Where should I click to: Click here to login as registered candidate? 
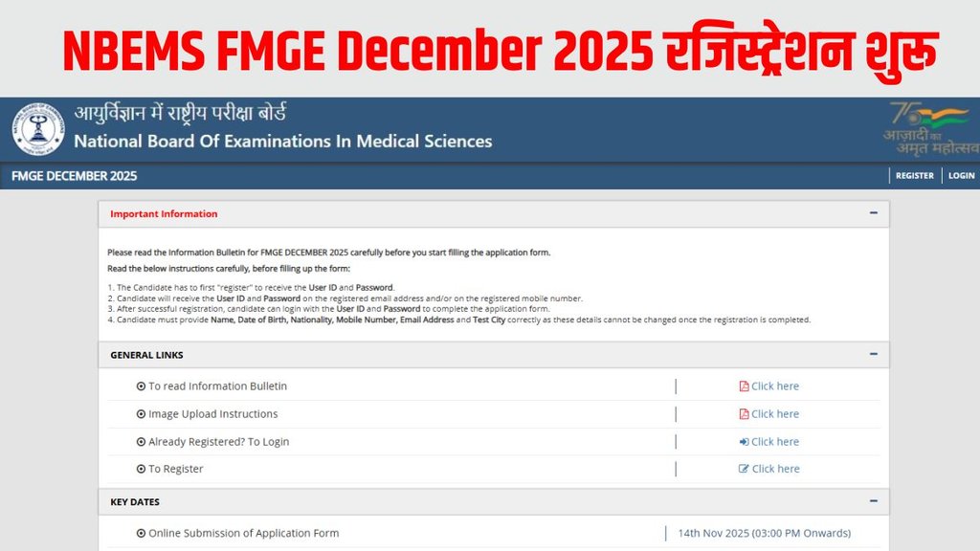775,441
